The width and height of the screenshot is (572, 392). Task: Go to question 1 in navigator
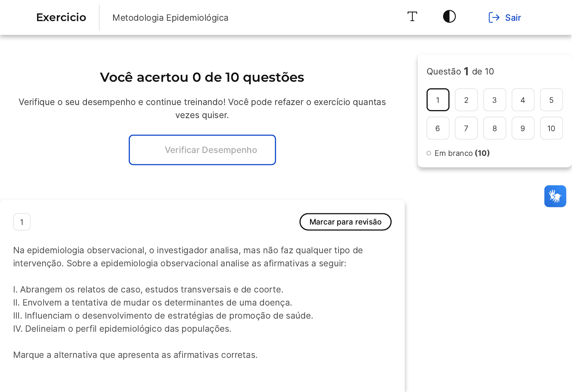coord(438,100)
